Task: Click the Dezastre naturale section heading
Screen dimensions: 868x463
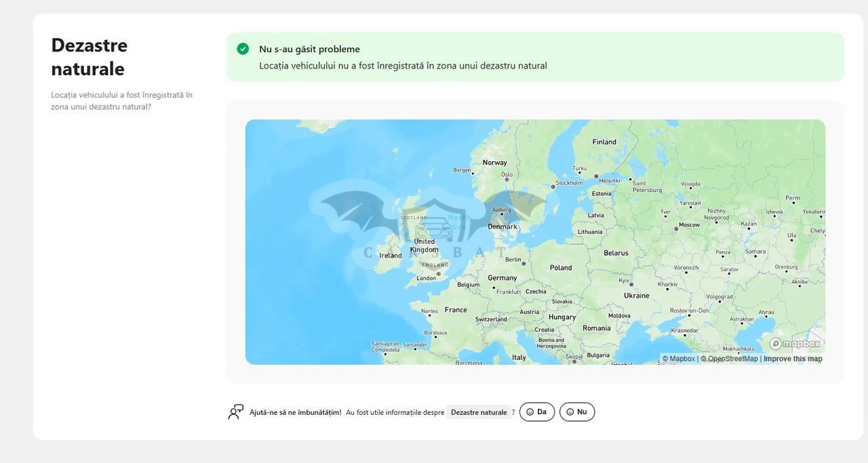Action: tap(89, 57)
